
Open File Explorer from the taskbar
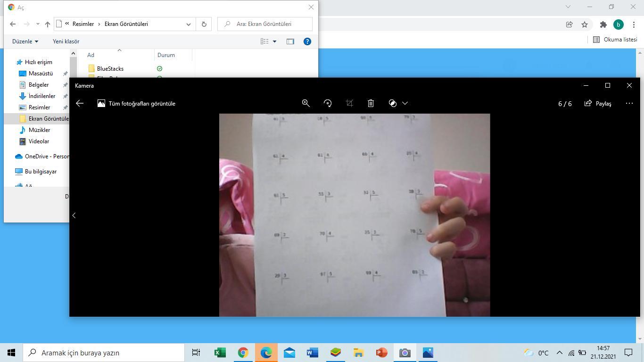point(358,353)
